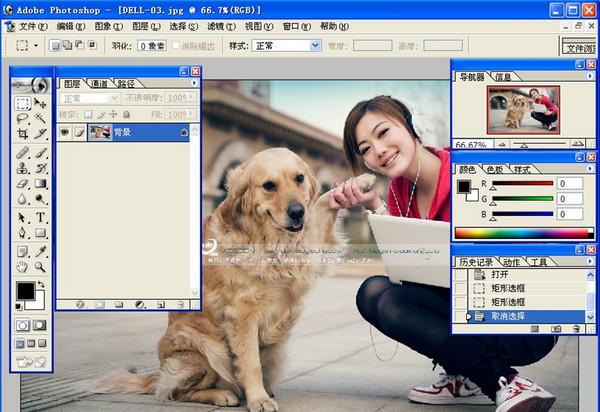Switch to Quick Mask mode
This screenshot has width=600, height=412.
(39, 326)
